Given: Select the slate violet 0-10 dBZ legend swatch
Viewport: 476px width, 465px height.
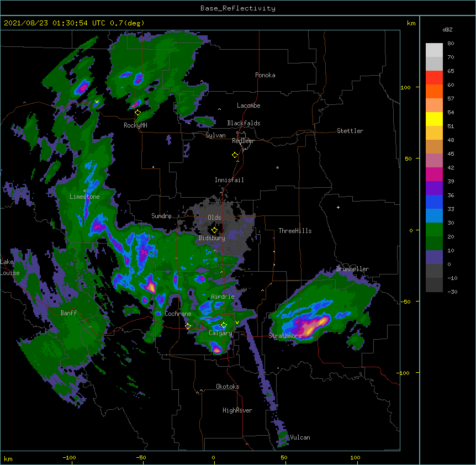Looking at the screenshot, I should tap(434, 257).
